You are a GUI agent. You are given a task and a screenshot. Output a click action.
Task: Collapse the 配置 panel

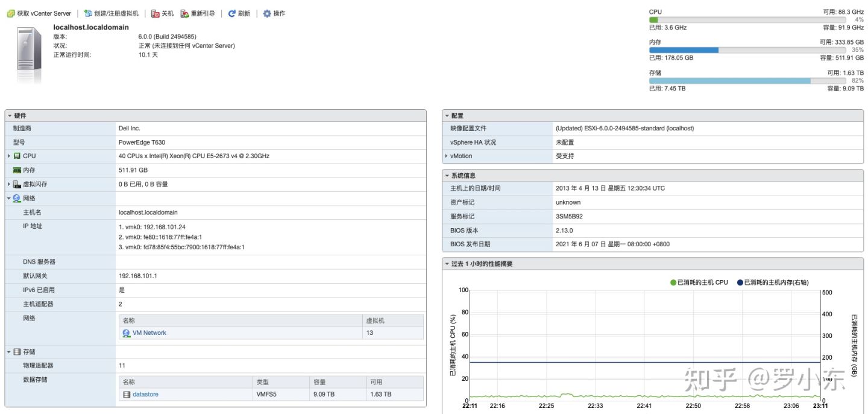447,115
